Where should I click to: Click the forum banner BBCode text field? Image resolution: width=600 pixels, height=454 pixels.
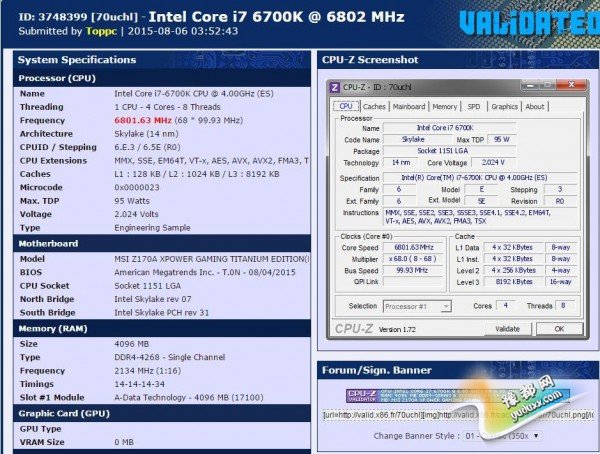point(455,414)
